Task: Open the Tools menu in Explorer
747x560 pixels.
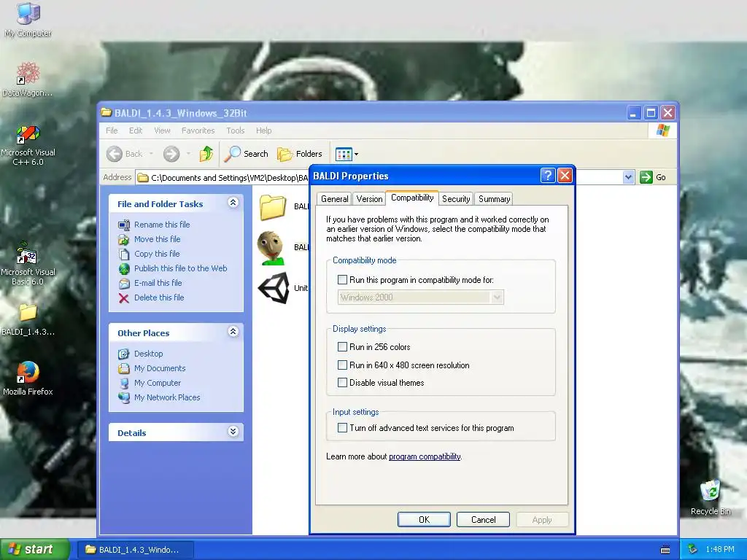Action: (x=236, y=131)
